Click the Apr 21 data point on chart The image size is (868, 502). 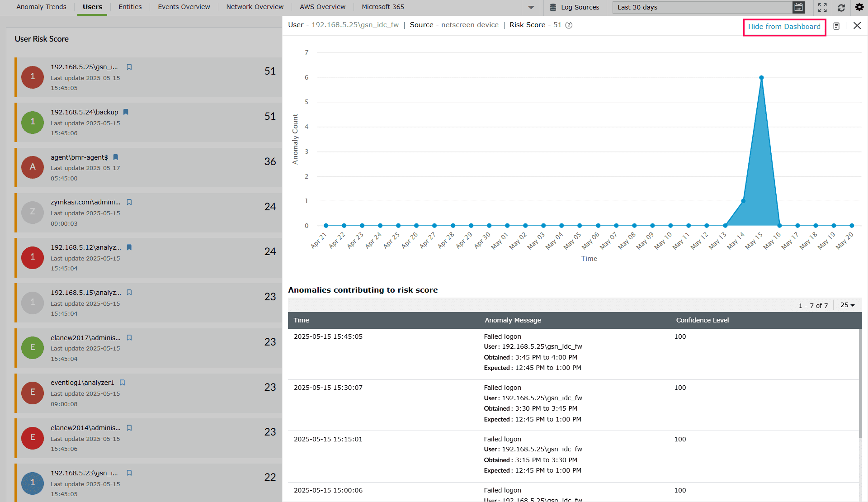326,225
